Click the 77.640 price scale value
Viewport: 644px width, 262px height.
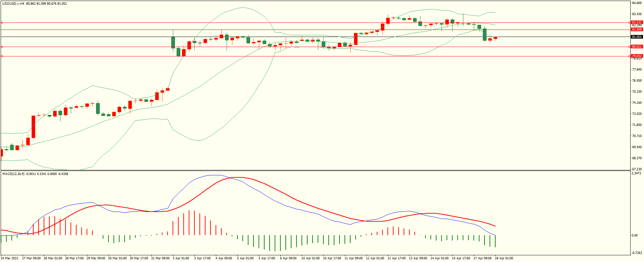[637, 70]
